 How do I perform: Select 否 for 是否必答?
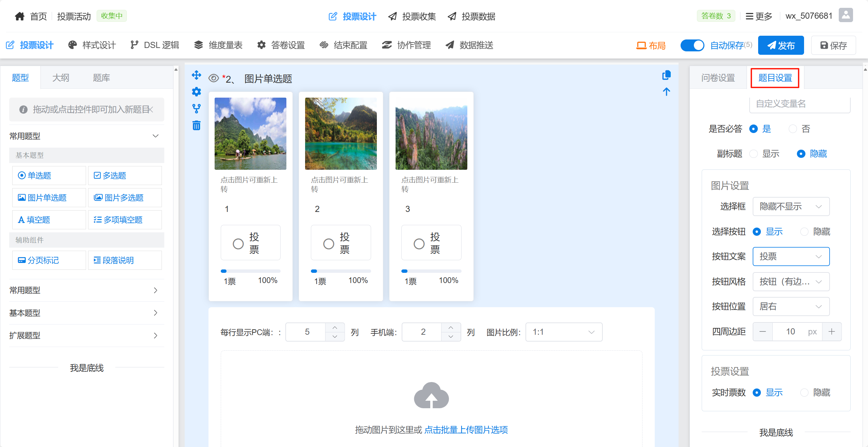793,129
